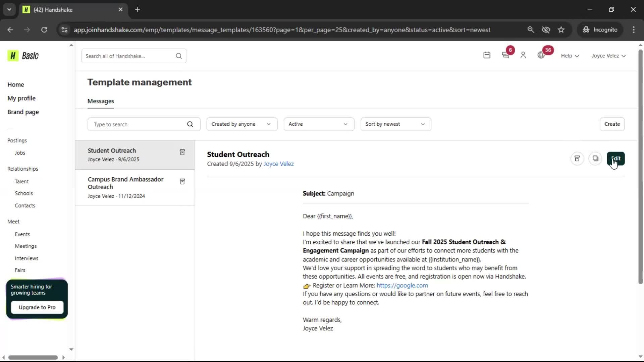Click the Create button

tap(612, 124)
